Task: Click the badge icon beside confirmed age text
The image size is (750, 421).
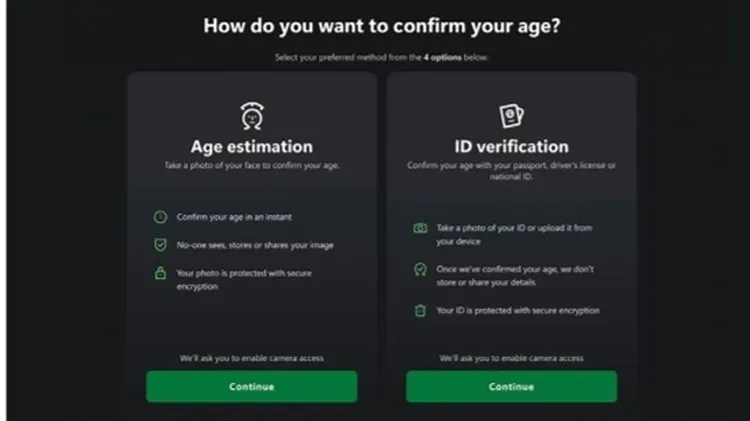Action: [x=420, y=269]
